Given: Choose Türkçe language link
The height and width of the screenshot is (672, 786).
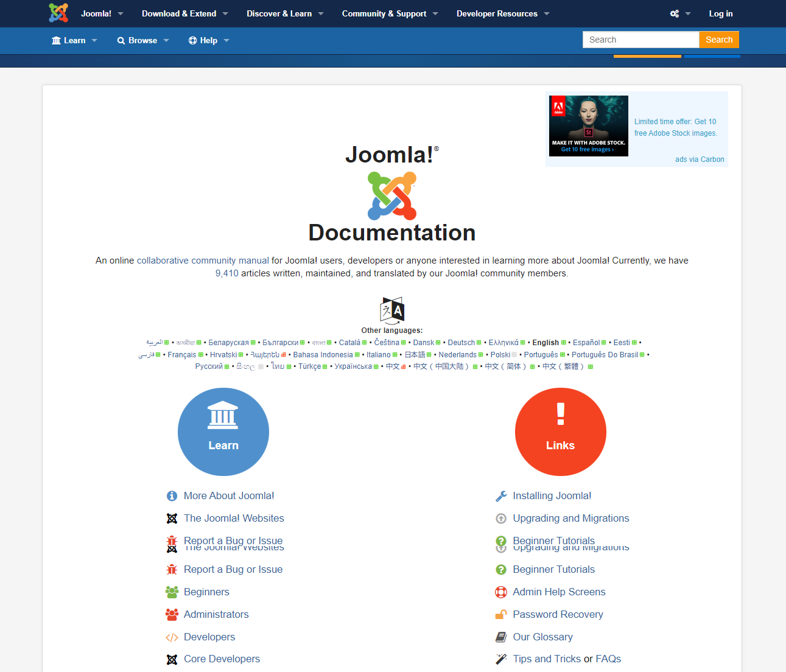Looking at the screenshot, I should tap(309, 366).
